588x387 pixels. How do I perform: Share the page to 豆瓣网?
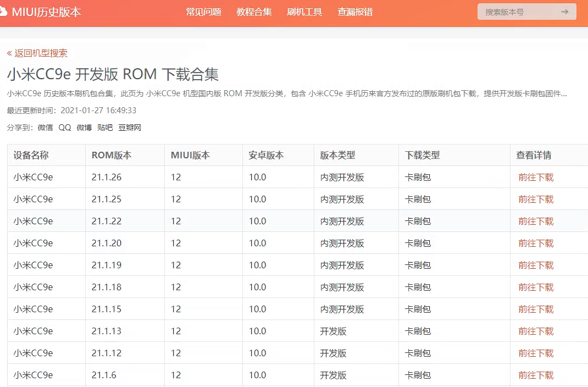point(130,128)
